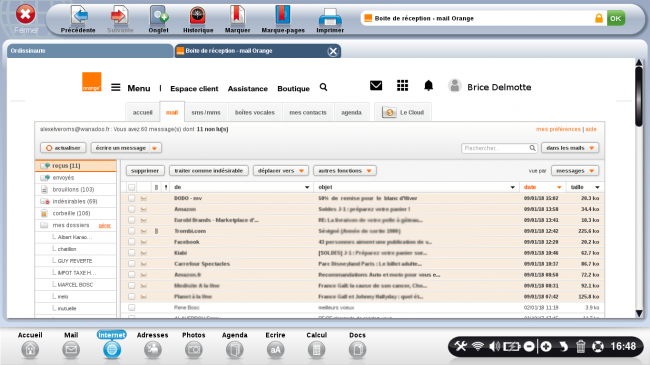
Task: Open the autres fonctions dropdown
Action: (x=344, y=171)
